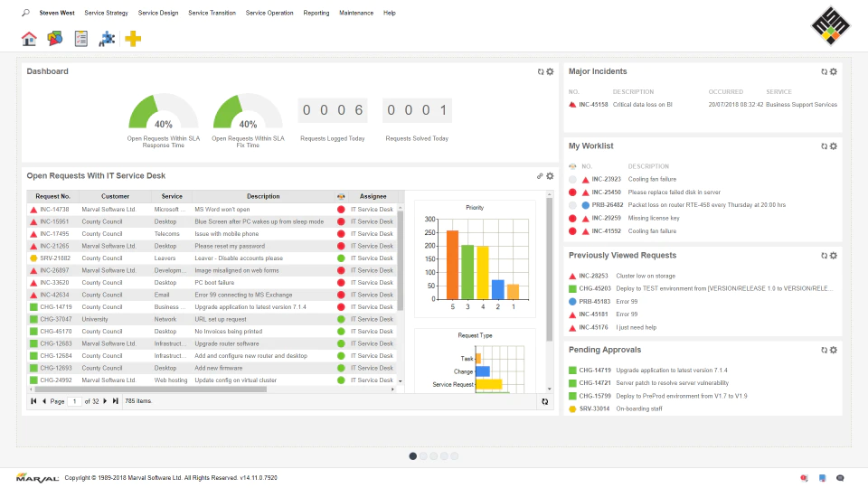This screenshot has height=488, width=868.
Task: Add new request with yellow plus icon
Action: (133, 39)
